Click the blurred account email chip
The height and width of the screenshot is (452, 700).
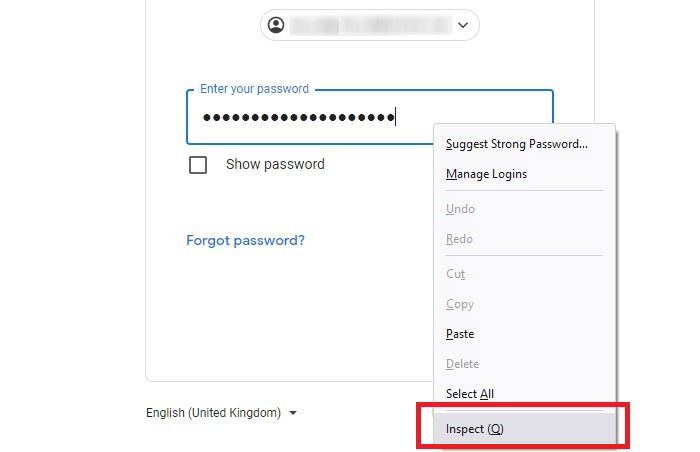click(x=369, y=25)
